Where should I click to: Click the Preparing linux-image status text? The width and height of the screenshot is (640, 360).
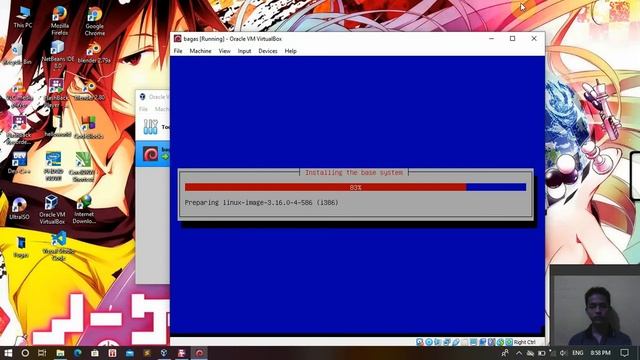(x=261, y=202)
